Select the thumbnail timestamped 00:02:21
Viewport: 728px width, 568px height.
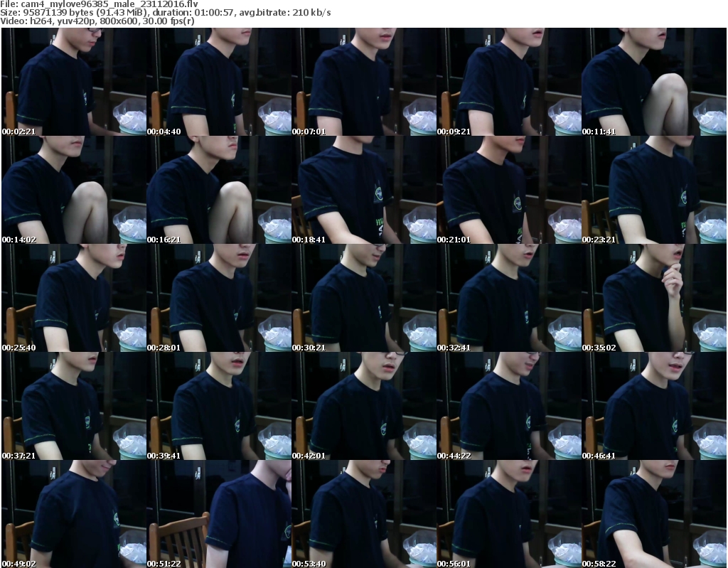[x=74, y=82]
